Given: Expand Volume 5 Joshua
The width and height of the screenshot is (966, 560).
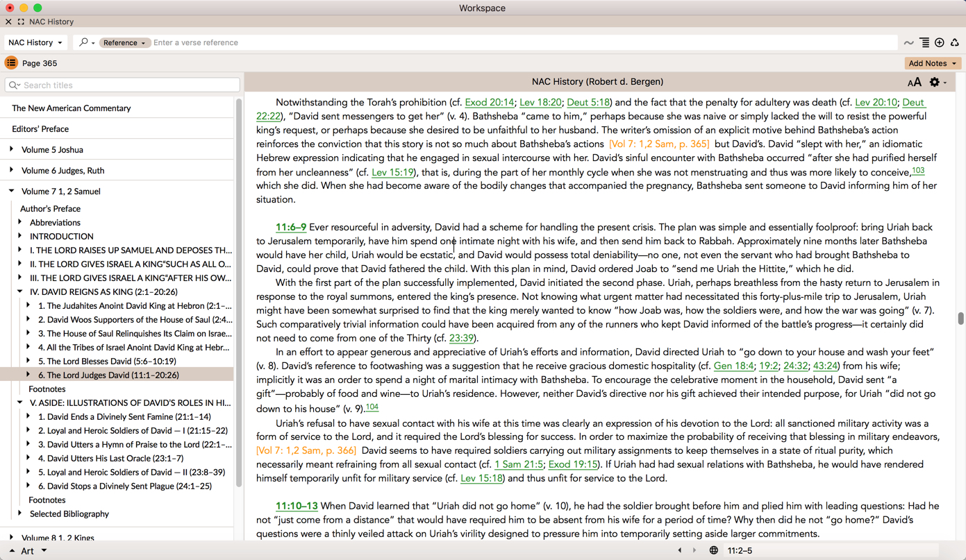Looking at the screenshot, I should point(11,149).
